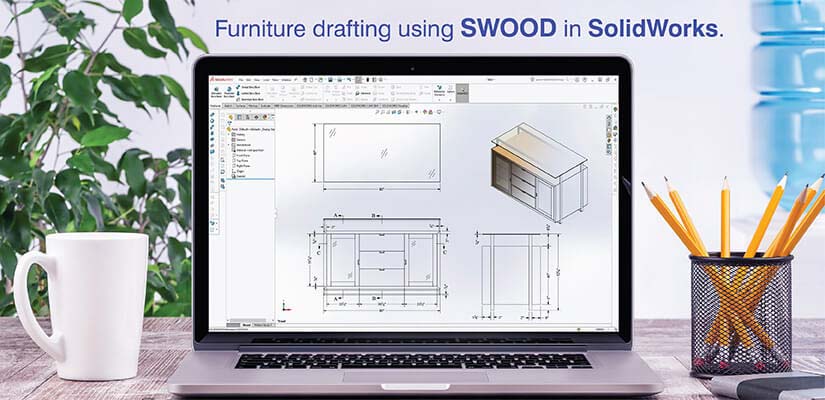
Task: Select the root part node in the feature tree
Action: (x=250, y=129)
